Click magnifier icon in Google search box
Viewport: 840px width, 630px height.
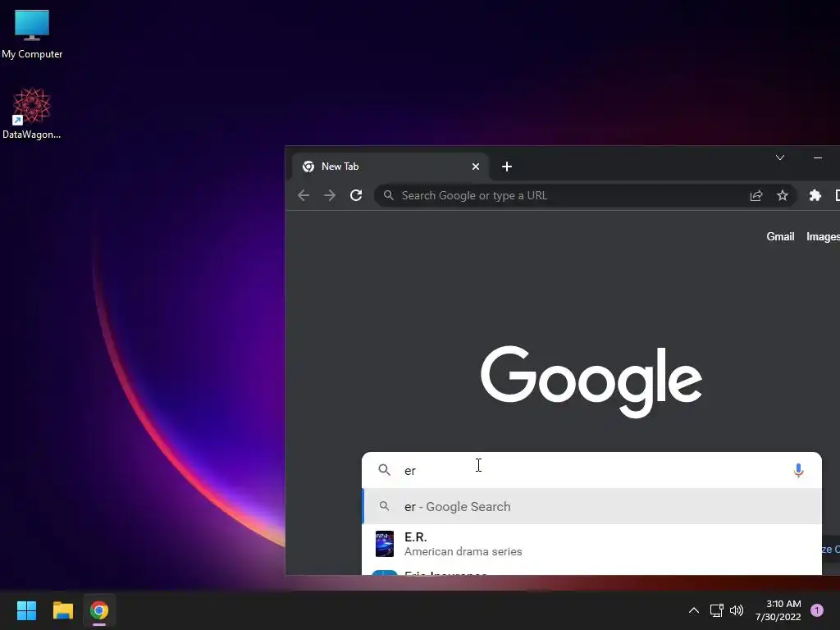coord(384,470)
